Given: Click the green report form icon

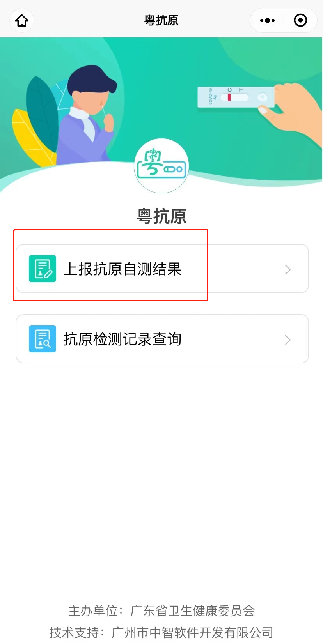Looking at the screenshot, I should tap(43, 269).
